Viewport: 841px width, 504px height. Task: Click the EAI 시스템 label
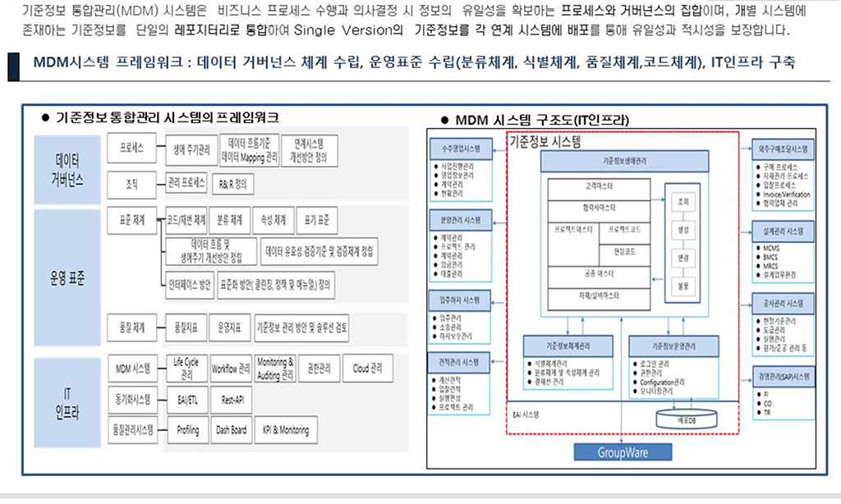pyautogui.click(x=526, y=415)
